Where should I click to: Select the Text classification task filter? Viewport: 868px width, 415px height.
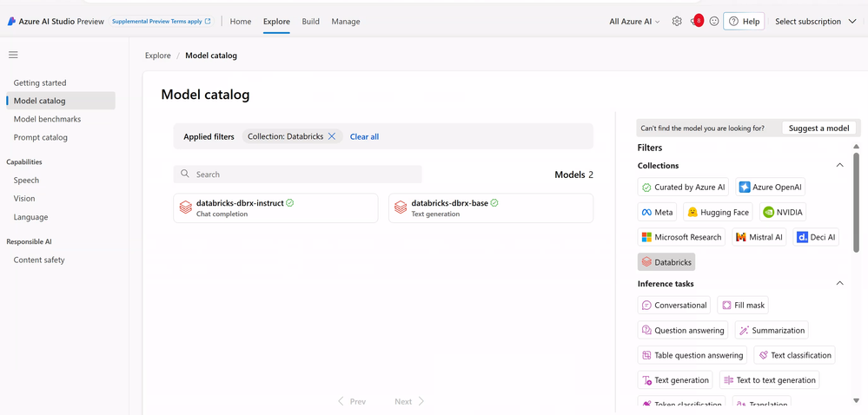[x=794, y=355]
